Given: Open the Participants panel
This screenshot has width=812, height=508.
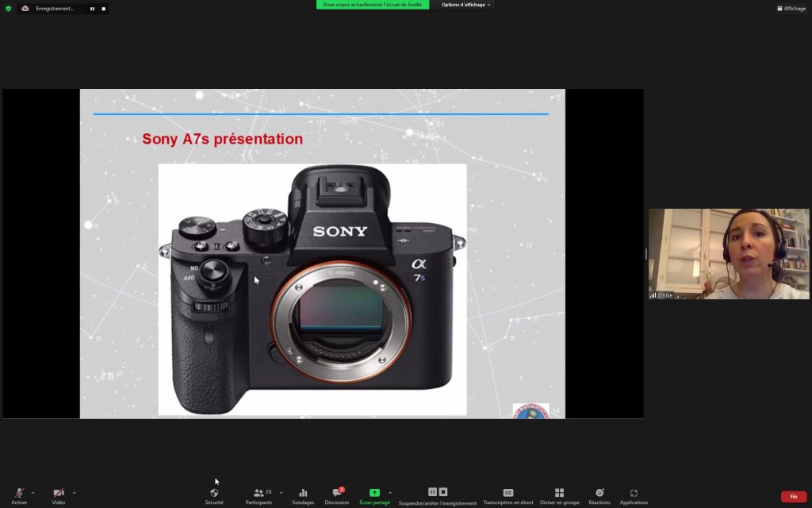Looking at the screenshot, I should tap(259, 495).
